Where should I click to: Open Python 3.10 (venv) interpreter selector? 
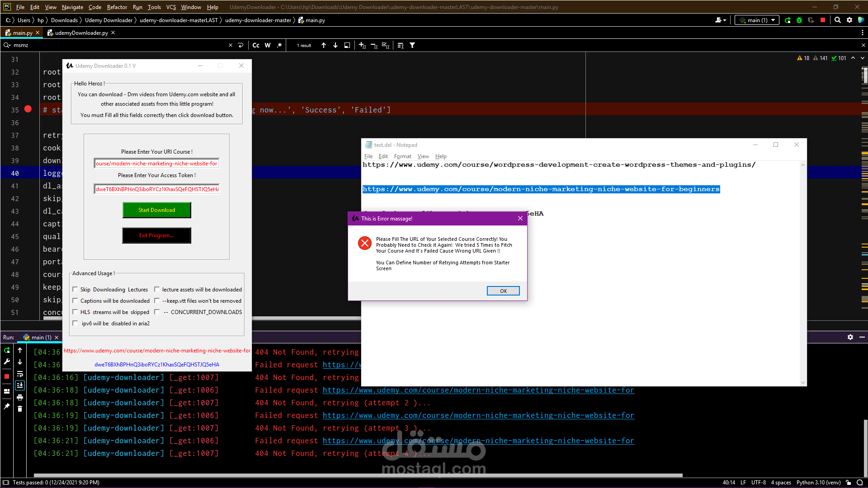(x=818, y=483)
